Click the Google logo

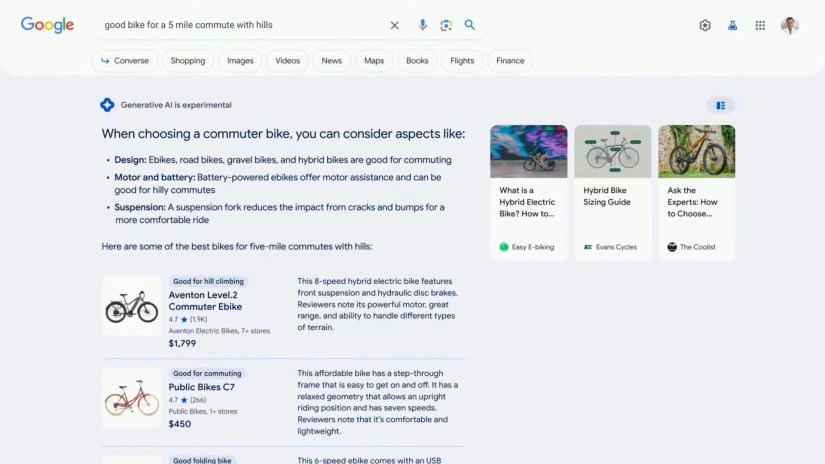47,25
